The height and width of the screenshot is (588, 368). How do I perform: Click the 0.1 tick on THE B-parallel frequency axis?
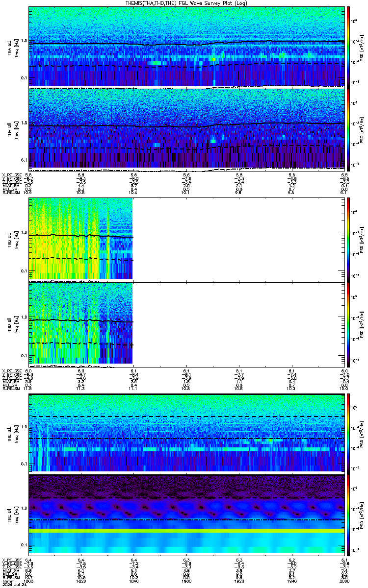click(x=24, y=544)
